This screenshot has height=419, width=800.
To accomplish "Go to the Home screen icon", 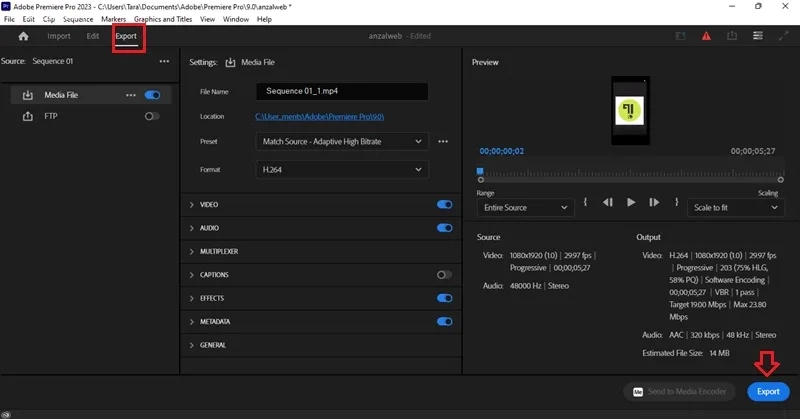I will click(x=23, y=36).
